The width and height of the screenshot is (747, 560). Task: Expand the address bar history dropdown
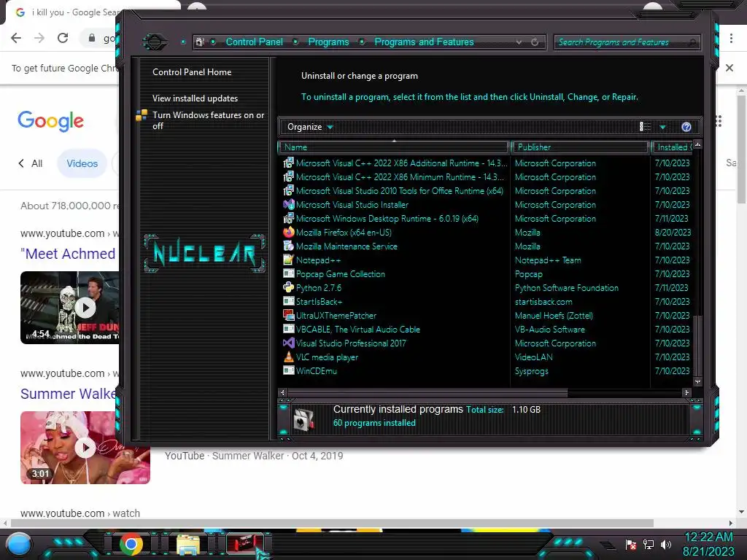point(519,42)
